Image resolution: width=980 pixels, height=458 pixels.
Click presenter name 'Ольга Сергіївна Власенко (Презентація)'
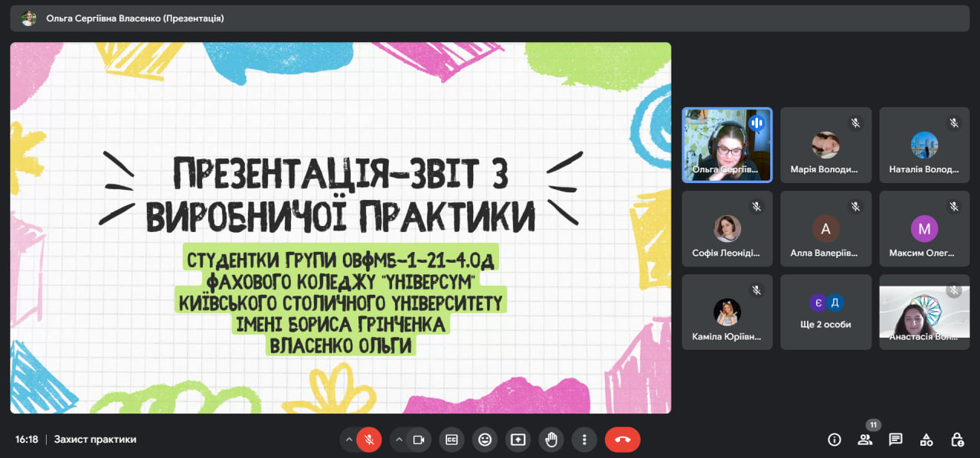click(x=136, y=18)
